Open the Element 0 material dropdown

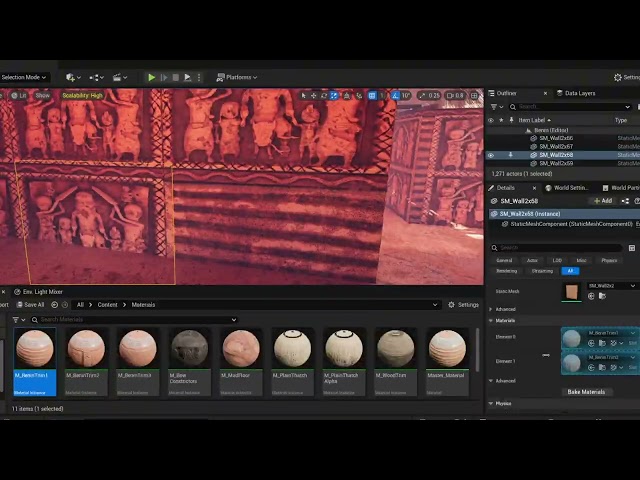click(611, 333)
